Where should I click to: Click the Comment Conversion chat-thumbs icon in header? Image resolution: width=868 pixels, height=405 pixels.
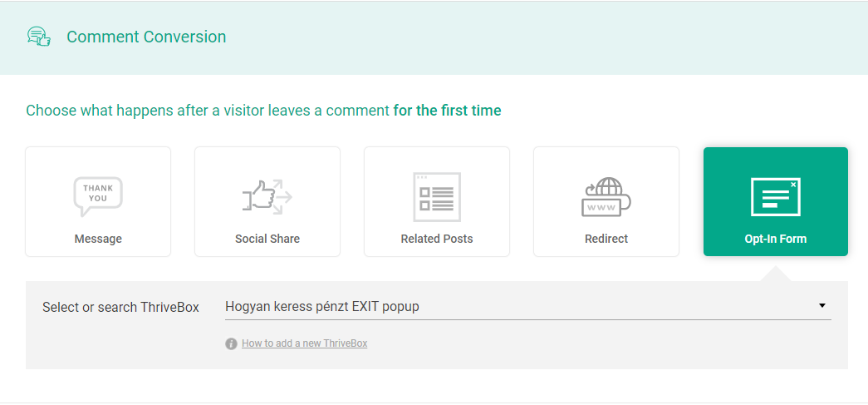(39, 37)
